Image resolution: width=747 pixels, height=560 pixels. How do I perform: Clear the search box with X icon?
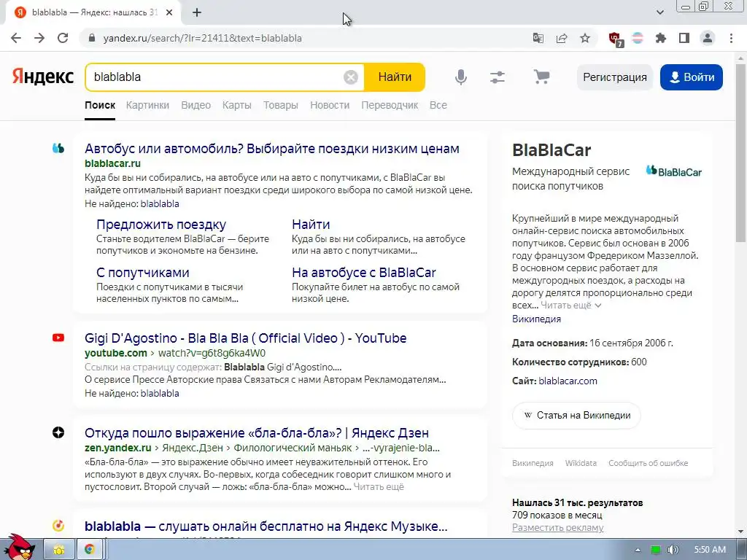(351, 77)
